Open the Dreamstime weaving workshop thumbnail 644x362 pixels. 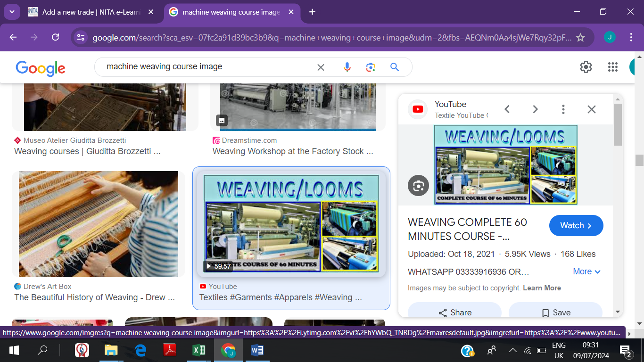click(x=298, y=107)
